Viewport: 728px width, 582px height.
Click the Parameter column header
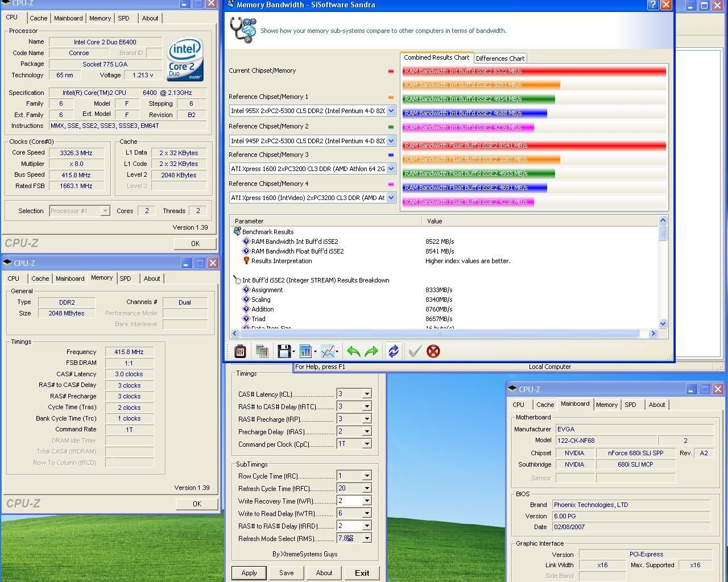pos(326,221)
